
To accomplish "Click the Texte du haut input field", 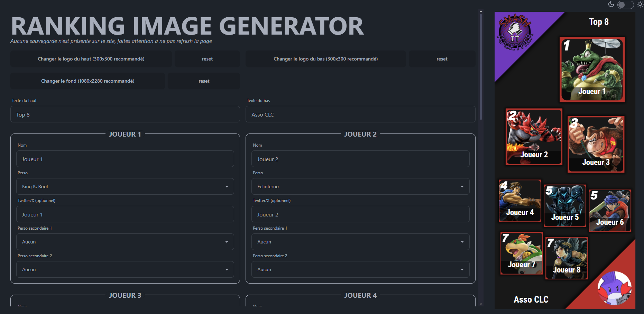I will pos(125,114).
